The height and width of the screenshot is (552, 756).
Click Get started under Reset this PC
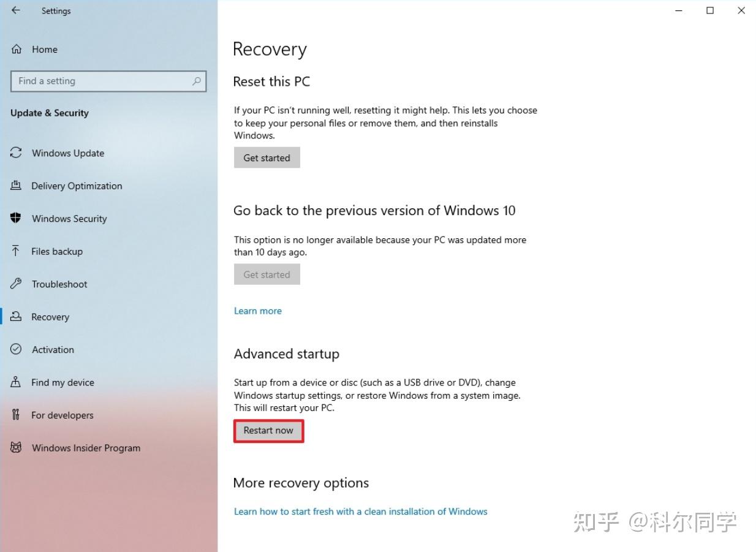click(x=266, y=157)
